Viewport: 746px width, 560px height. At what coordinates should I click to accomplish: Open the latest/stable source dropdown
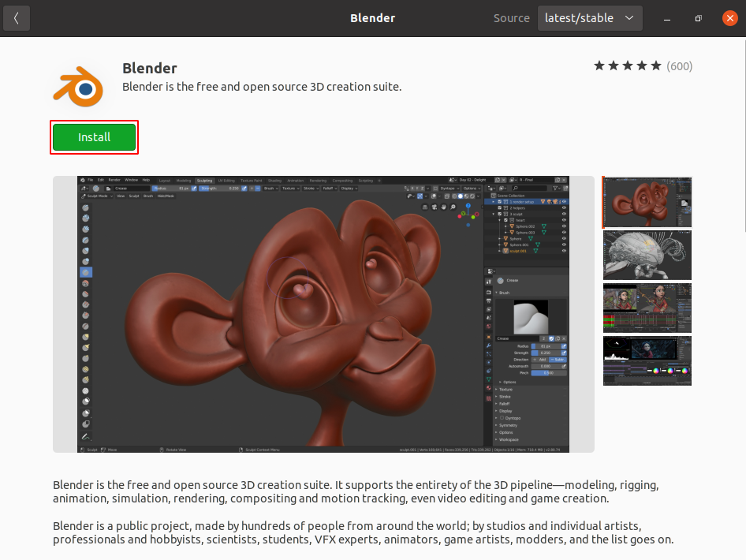pyautogui.click(x=590, y=18)
